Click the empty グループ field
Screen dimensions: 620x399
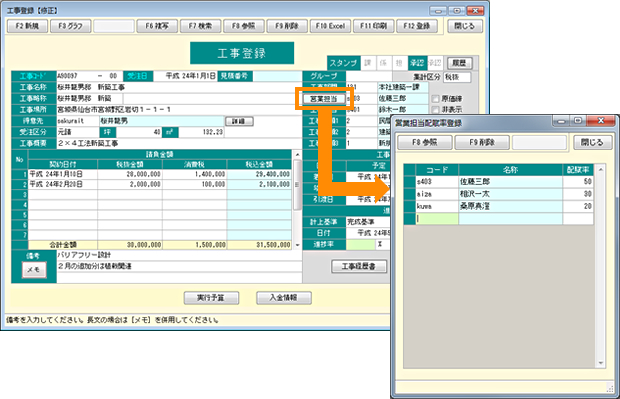369,76
